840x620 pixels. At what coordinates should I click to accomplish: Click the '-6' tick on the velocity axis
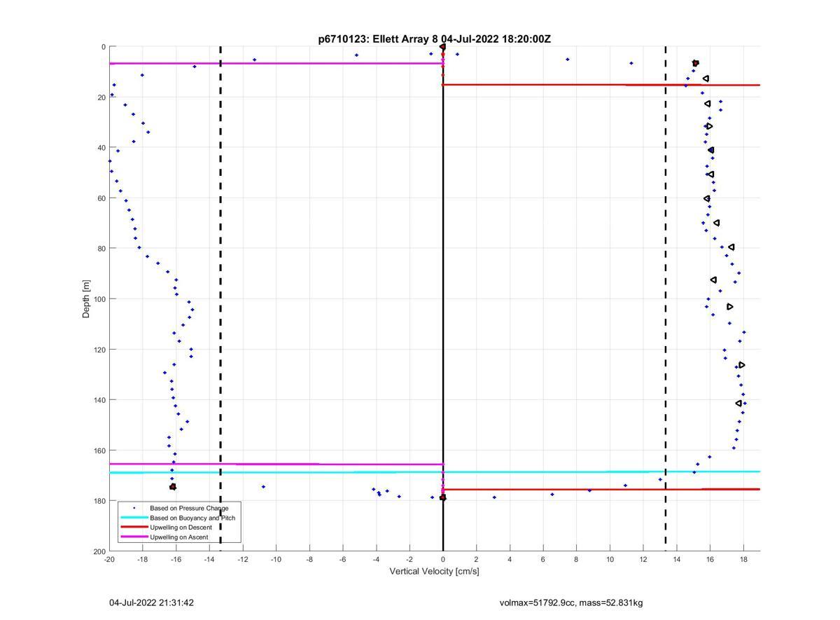(x=342, y=559)
